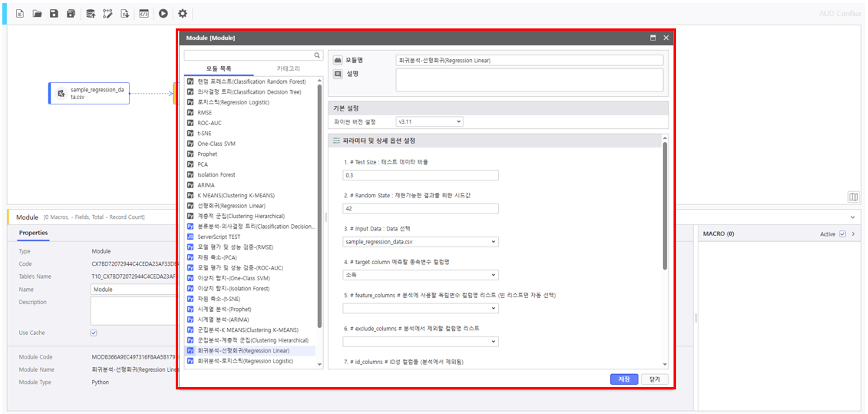Open the Python version v3.11 dropdown

point(429,121)
